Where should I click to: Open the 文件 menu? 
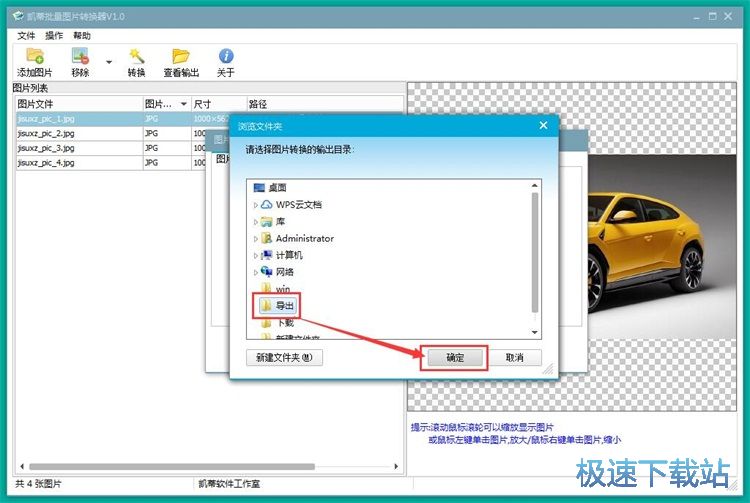26,36
